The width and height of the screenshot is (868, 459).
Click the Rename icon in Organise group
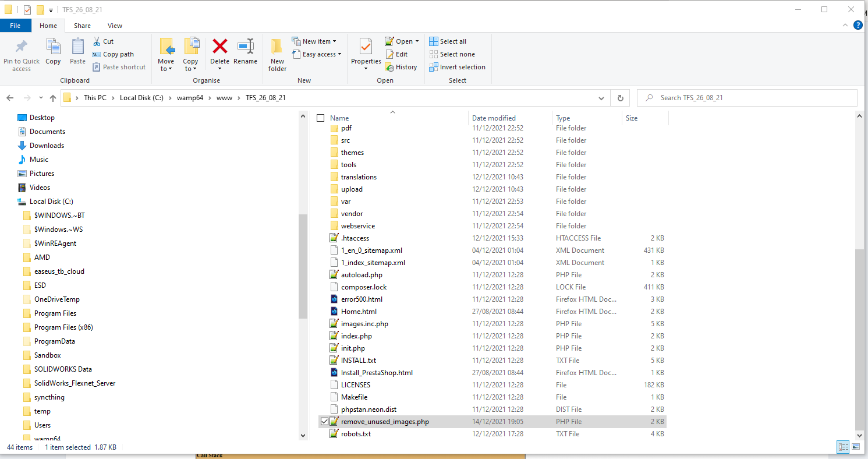point(246,47)
